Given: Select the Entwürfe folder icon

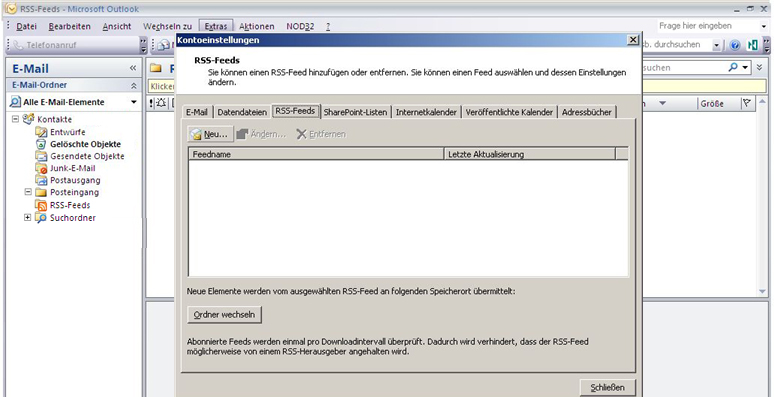Looking at the screenshot, I should click(x=41, y=132).
